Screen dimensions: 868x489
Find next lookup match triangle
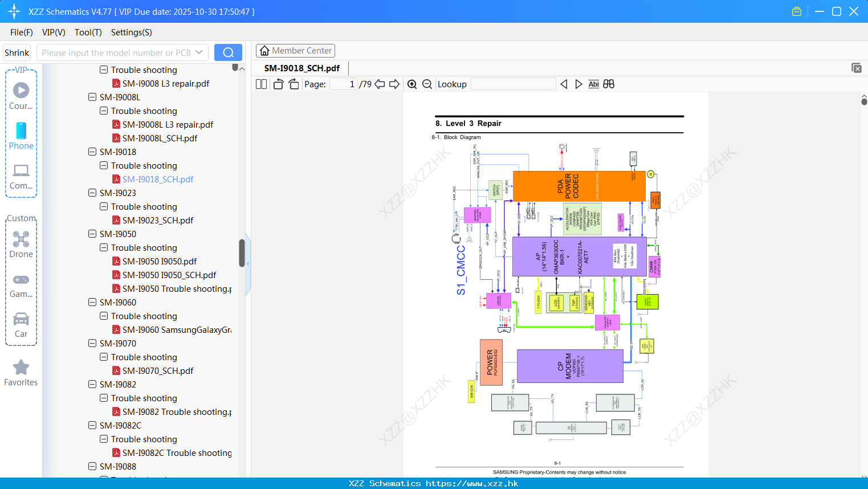coord(578,84)
